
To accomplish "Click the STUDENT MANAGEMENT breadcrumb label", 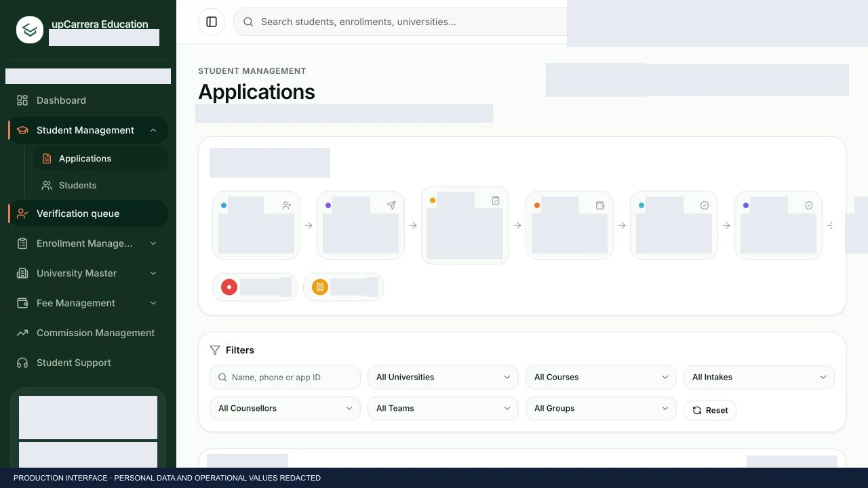I will tap(252, 71).
